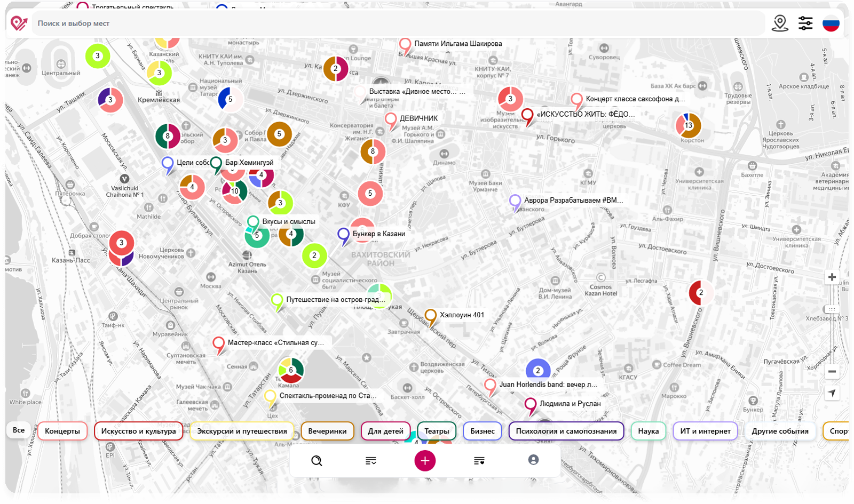Click the map zoom slider handle
Viewport: 854px width, 504px height.
click(832, 309)
